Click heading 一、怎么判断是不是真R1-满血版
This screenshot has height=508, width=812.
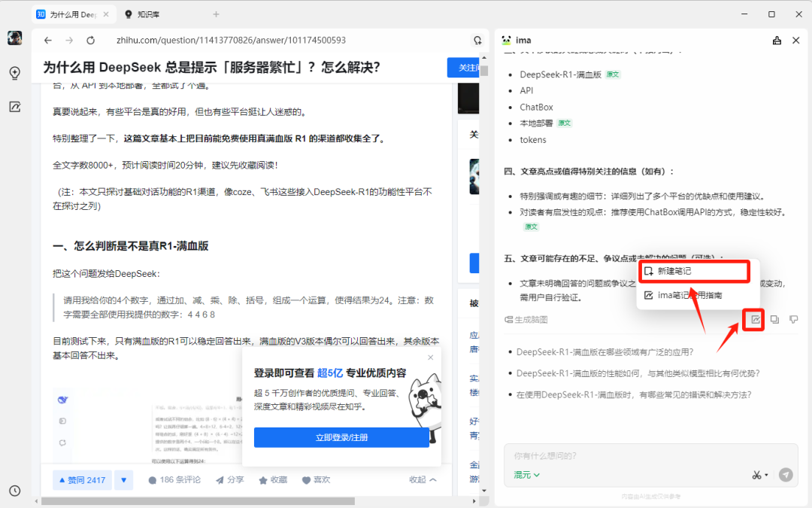131,246
